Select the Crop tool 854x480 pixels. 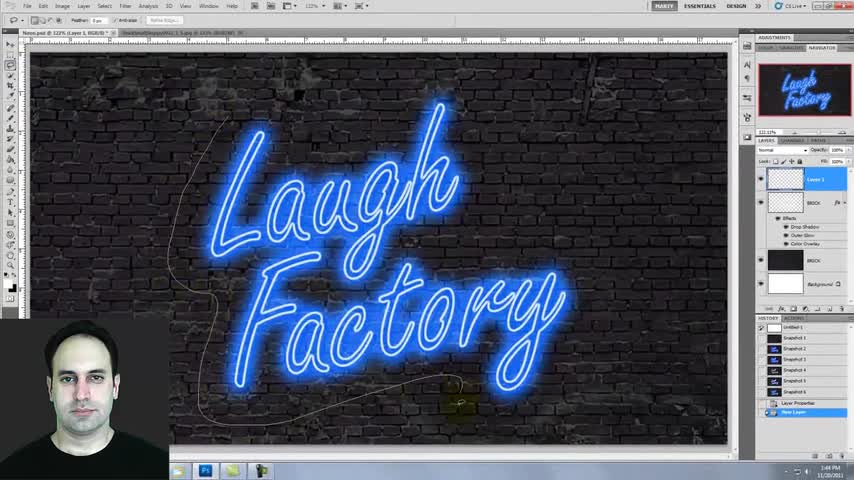[10, 86]
